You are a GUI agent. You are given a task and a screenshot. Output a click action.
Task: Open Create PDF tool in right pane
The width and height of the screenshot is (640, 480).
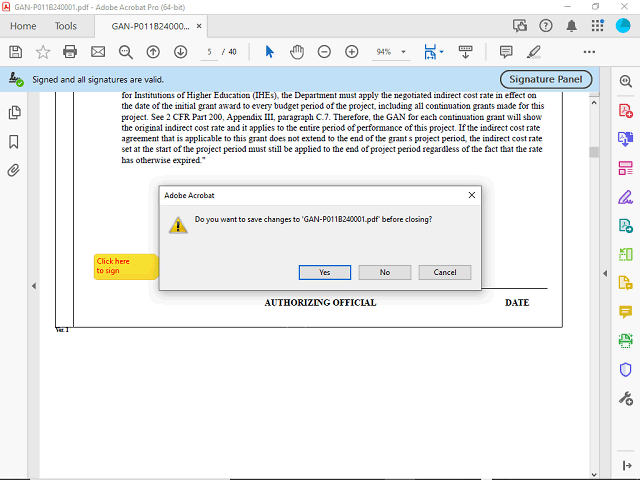(625, 111)
